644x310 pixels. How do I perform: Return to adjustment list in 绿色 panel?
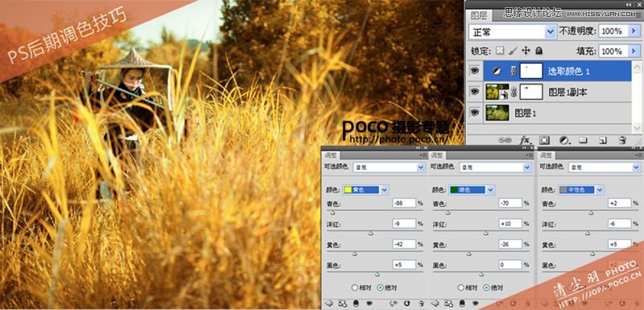[x=435, y=303]
